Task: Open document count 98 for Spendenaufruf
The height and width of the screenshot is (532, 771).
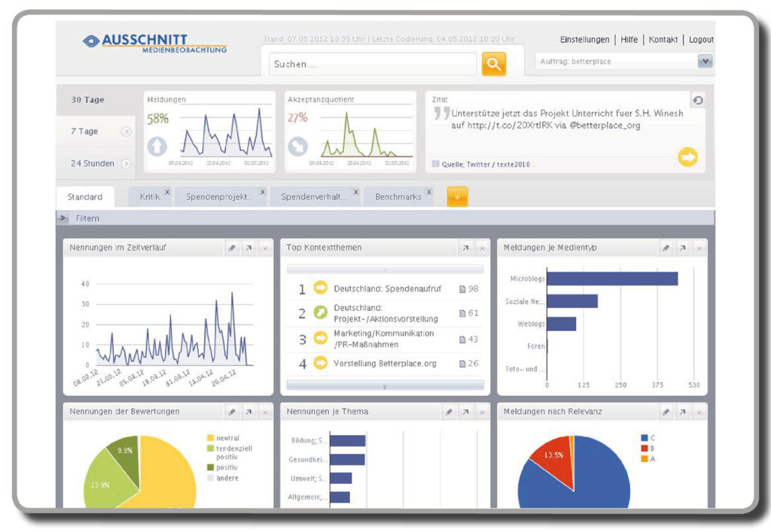Action: (468, 289)
